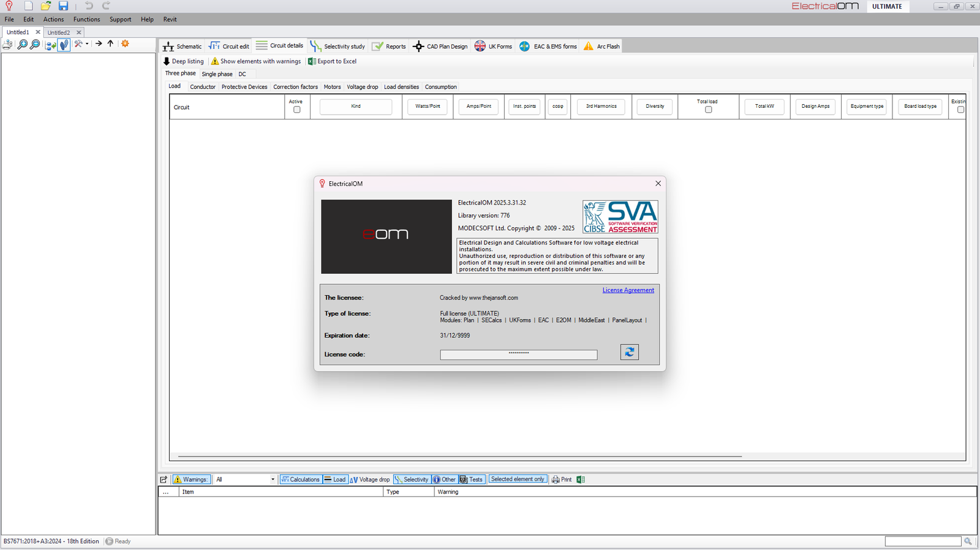The image size is (980, 550).
Task: Zoom in with the plus magnifier
Action: (22, 44)
